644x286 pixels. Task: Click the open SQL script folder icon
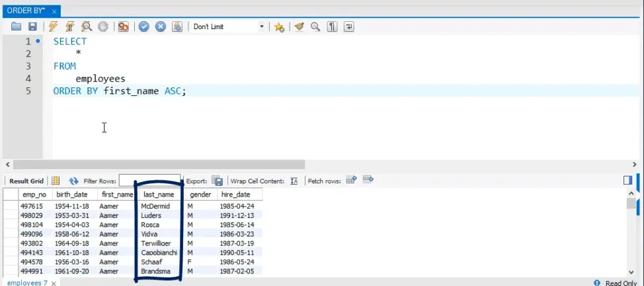17,26
